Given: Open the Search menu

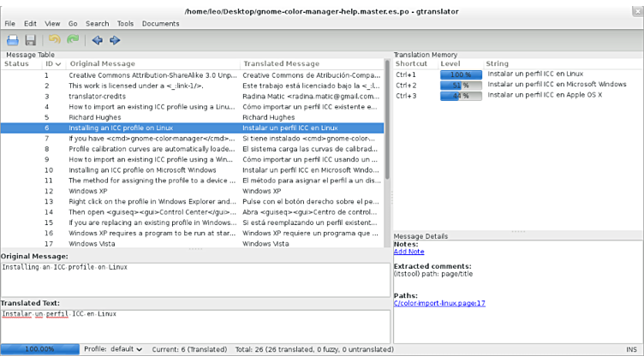Looking at the screenshot, I should [x=97, y=24].
